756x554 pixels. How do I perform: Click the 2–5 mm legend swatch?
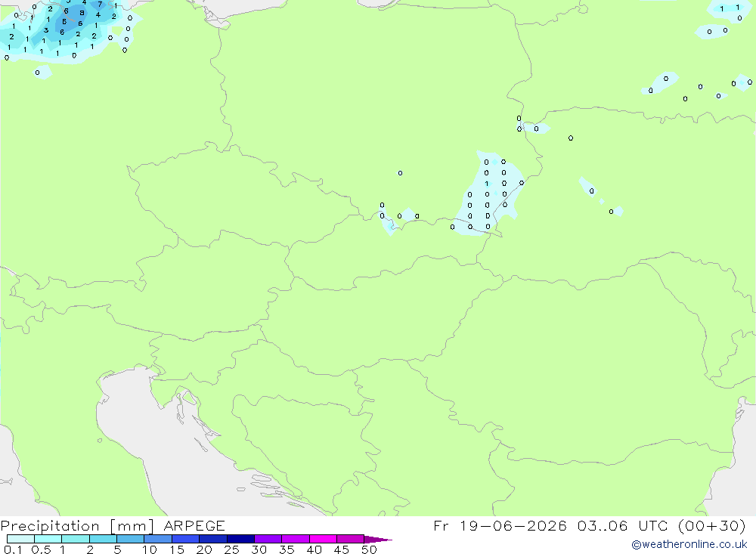click(103, 539)
